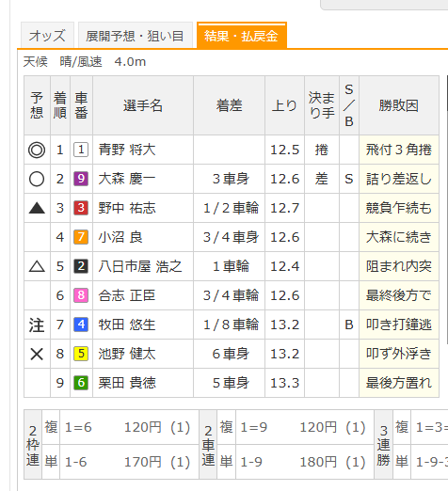This screenshot has height=491, width=448.
Task: Click green number 6 car badge
Action: (81, 383)
